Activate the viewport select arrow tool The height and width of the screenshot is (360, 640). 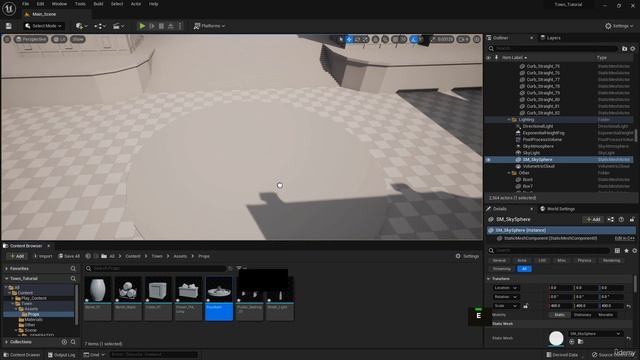coord(341,39)
